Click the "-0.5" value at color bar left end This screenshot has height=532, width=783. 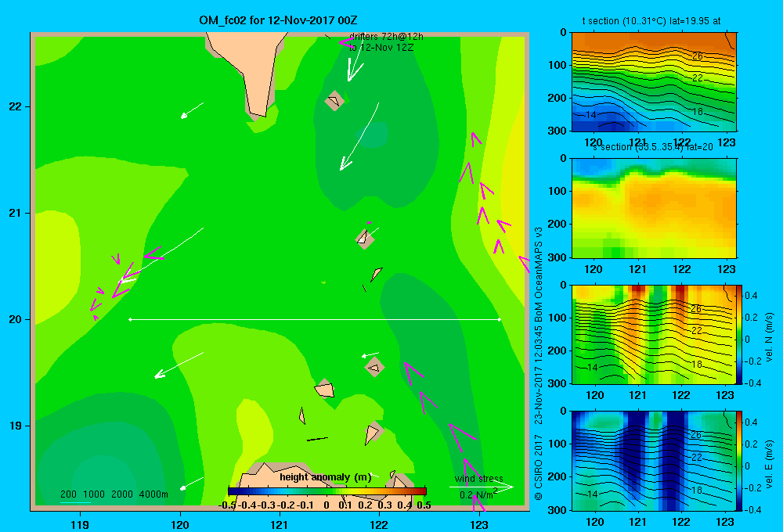pyautogui.click(x=227, y=505)
